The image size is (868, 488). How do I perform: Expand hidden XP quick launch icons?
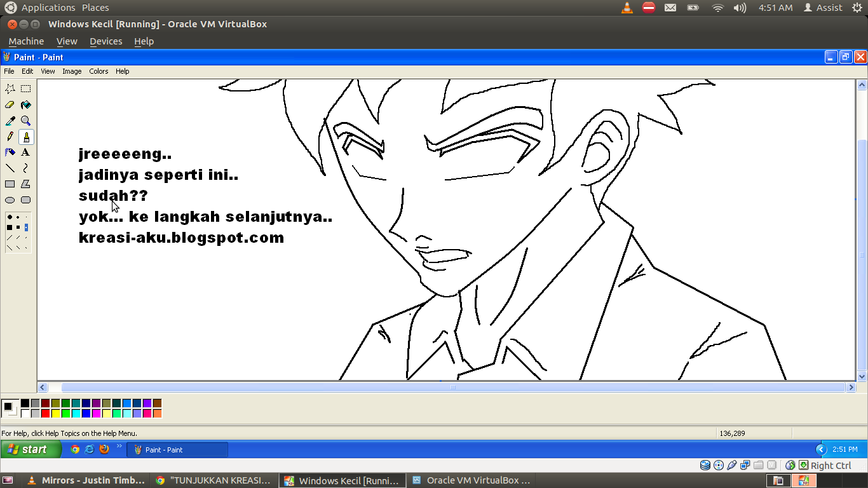(119, 447)
